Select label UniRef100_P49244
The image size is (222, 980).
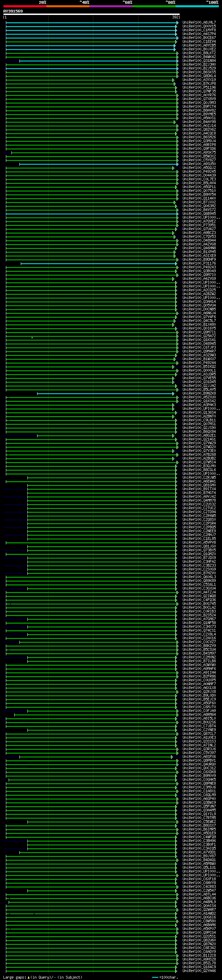click(199, 363)
